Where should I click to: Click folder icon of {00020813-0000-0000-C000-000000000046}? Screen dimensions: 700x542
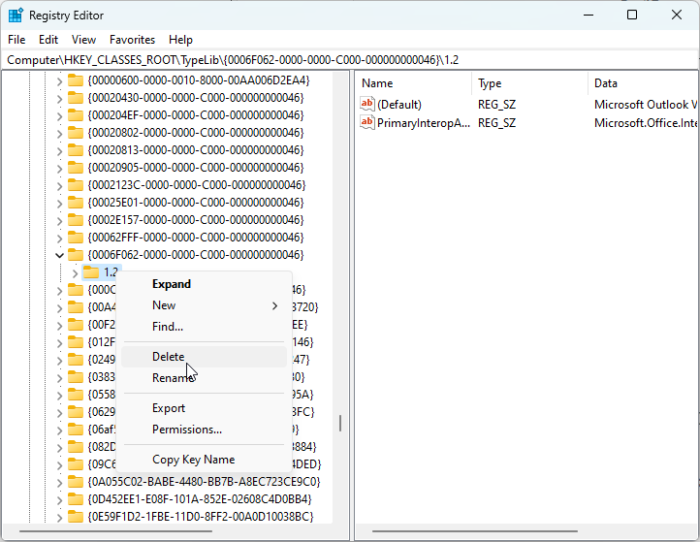click(75, 150)
